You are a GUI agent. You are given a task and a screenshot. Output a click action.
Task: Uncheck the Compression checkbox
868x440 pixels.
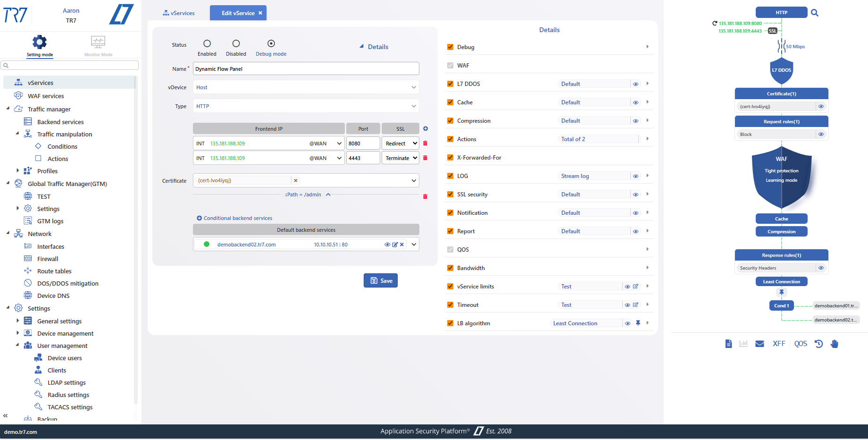tap(450, 121)
